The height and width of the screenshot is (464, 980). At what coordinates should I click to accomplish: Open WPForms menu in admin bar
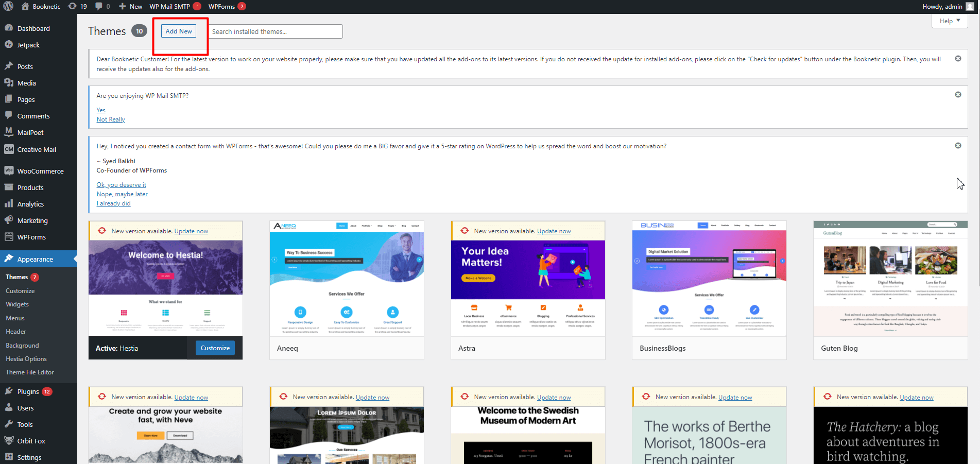click(x=227, y=6)
